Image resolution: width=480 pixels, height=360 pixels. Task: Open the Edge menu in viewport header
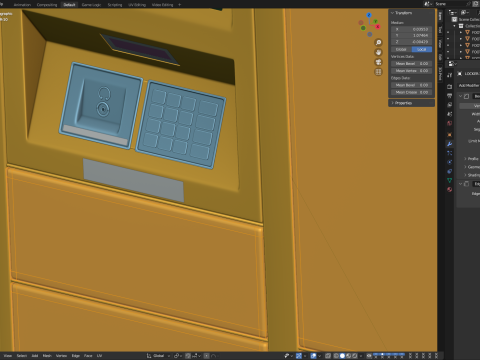point(76,356)
